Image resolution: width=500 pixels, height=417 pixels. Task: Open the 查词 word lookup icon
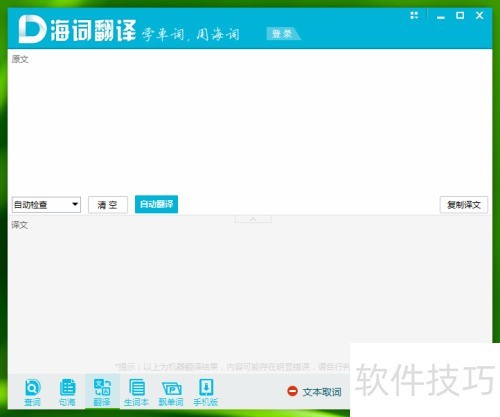(x=32, y=392)
